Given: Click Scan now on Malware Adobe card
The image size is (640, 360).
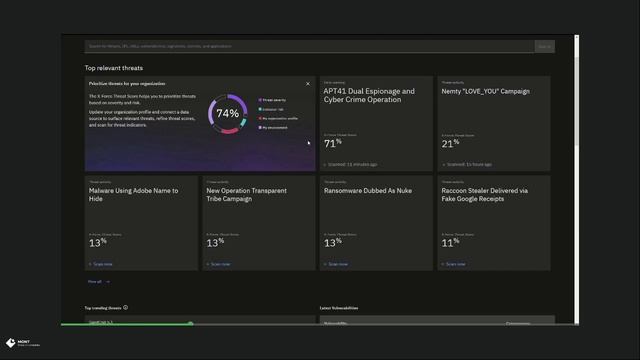Looking at the screenshot, I should [101, 264].
